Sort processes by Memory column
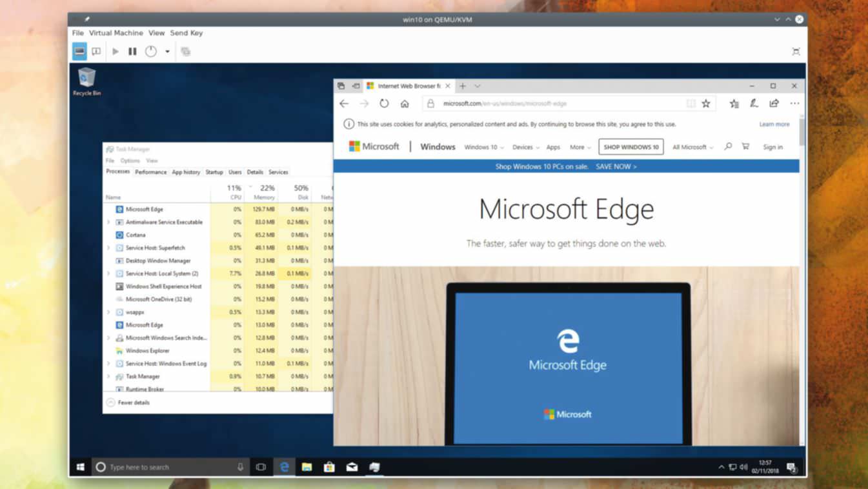Screen dimensions: 868x489 [x=262, y=192]
